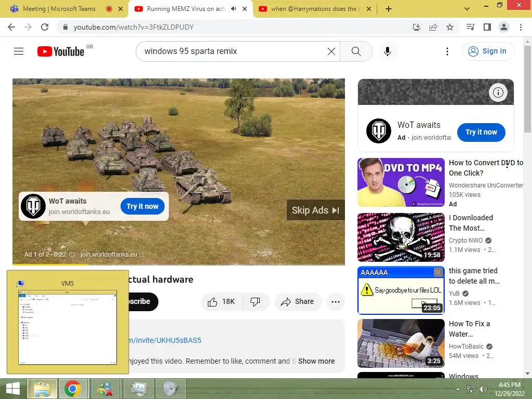Open How To Fix a Water video thumbnail

click(x=401, y=343)
